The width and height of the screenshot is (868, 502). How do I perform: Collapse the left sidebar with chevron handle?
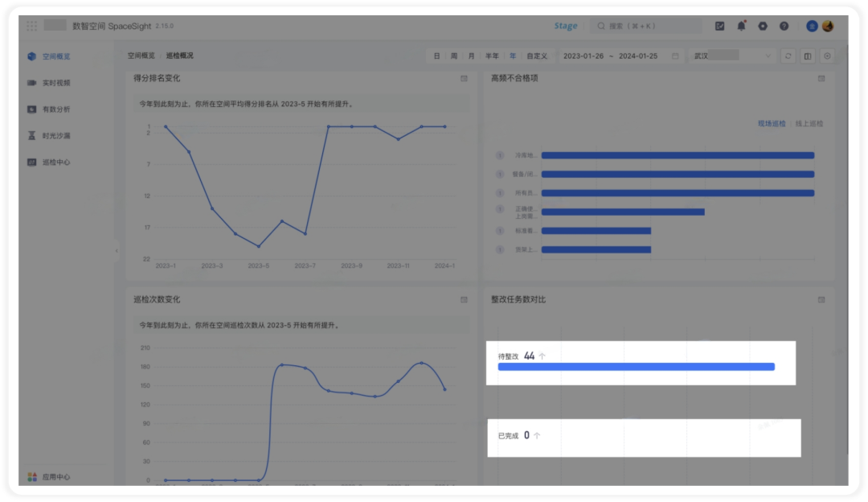117,250
